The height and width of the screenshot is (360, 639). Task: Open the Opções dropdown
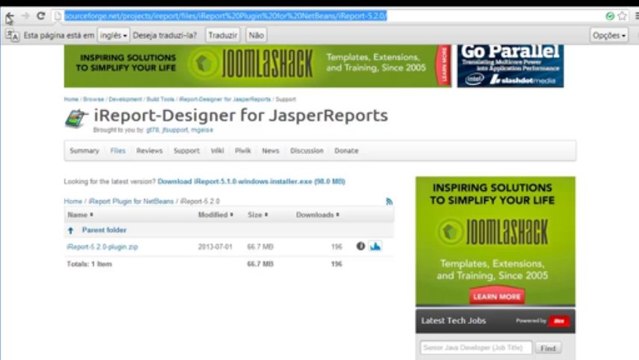tap(609, 35)
